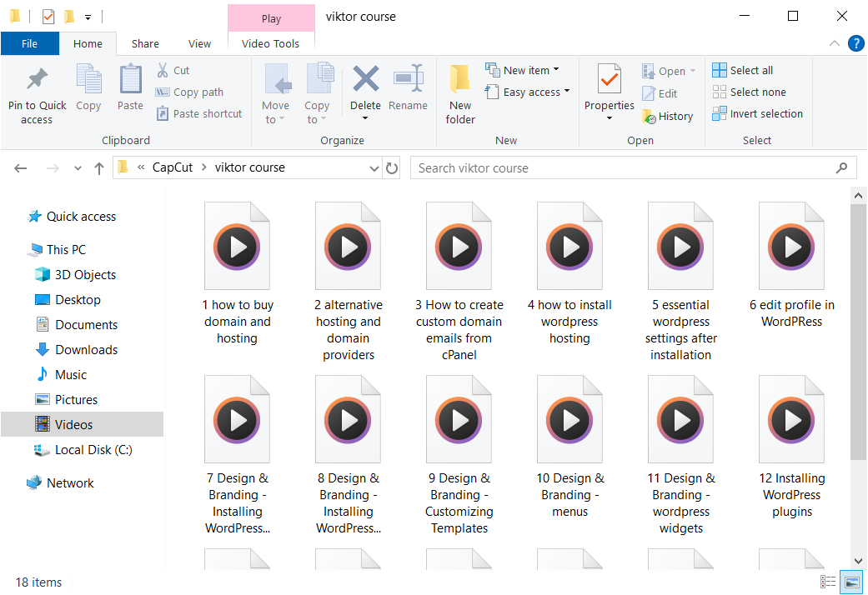The height and width of the screenshot is (595, 868).
Task: Click Copy path icon
Action: click(163, 92)
